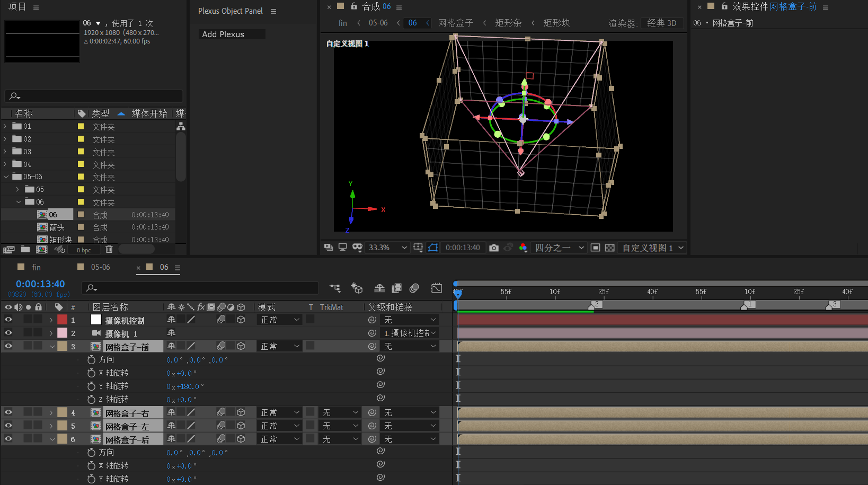Create a new folder in Project panel

coord(25,249)
